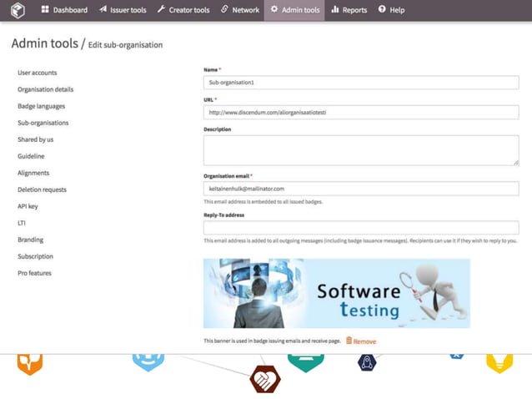
Task: Click the brown handshake heart badge icon
Action: 265,379
